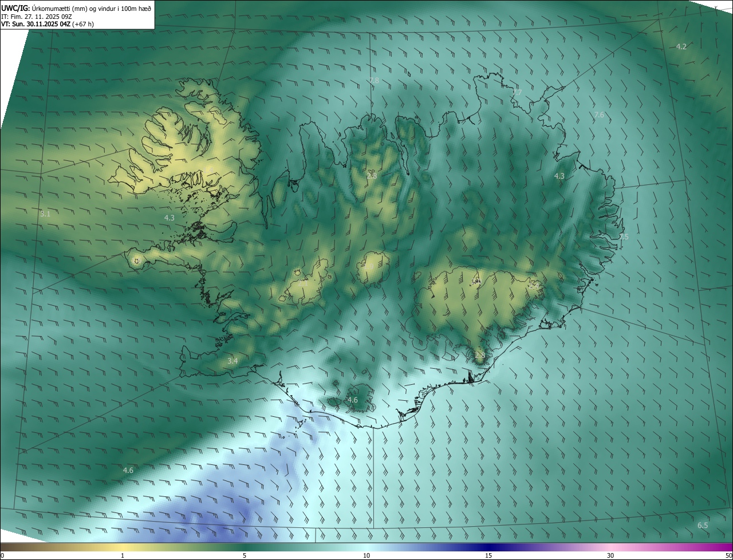Screen dimensions: 733x560
Task: Select the 2.1 value label on the glacier
Action: (303, 283)
